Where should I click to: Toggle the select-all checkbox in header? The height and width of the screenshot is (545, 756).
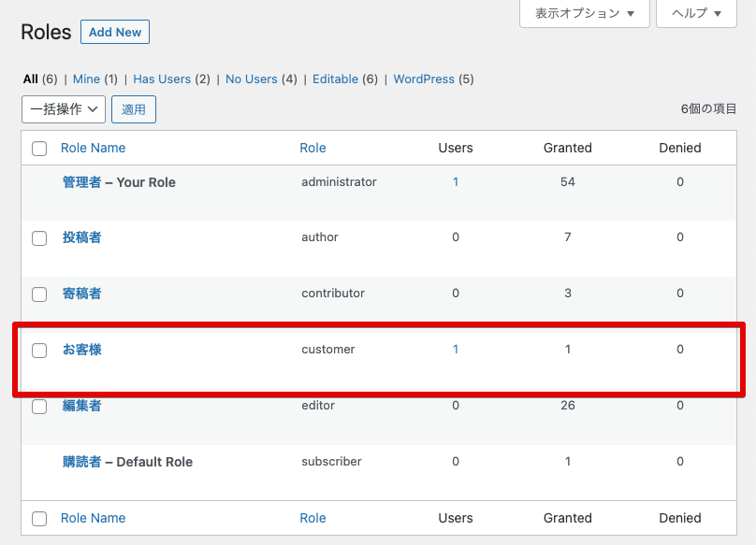coord(39,149)
